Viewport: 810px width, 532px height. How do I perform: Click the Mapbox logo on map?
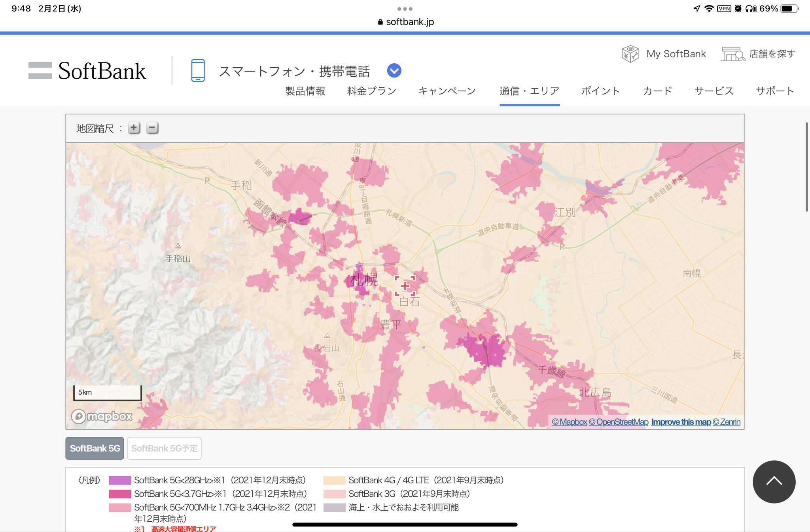coord(102,416)
